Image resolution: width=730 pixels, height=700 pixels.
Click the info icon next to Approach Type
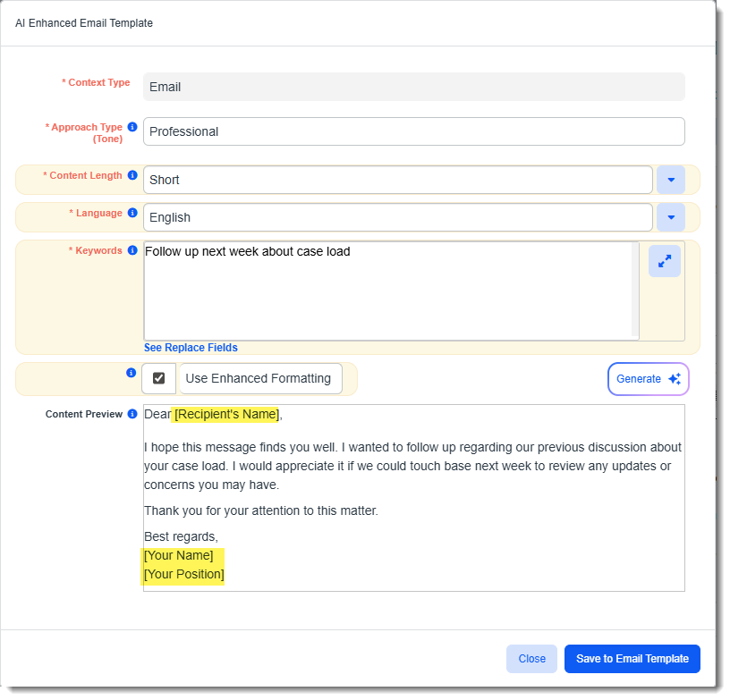(x=132, y=128)
